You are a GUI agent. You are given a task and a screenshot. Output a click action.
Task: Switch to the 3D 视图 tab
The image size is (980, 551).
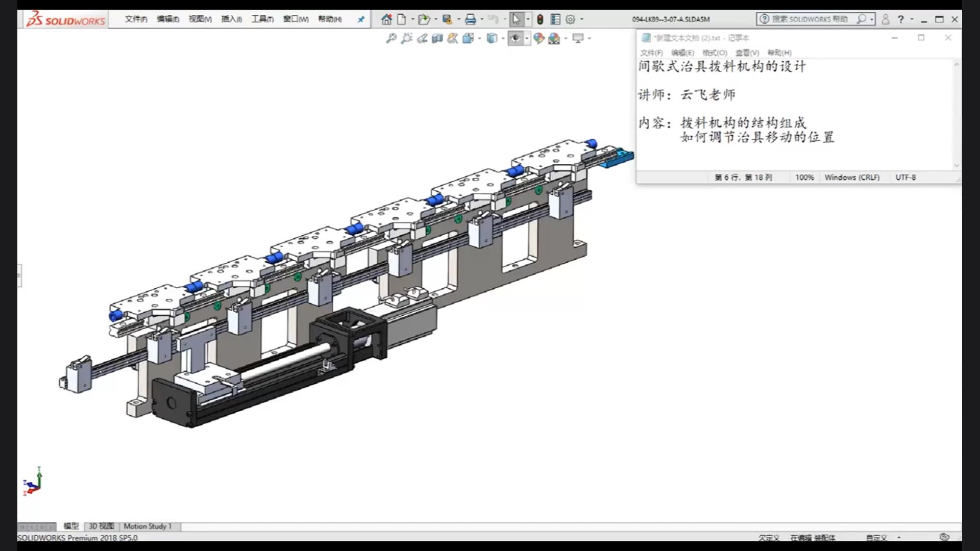click(x=102, y=526)
